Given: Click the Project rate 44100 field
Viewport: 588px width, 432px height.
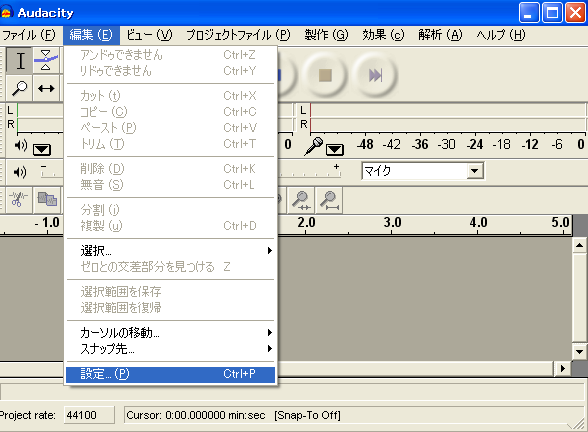Looking at the screenshot, I should 89,415.
